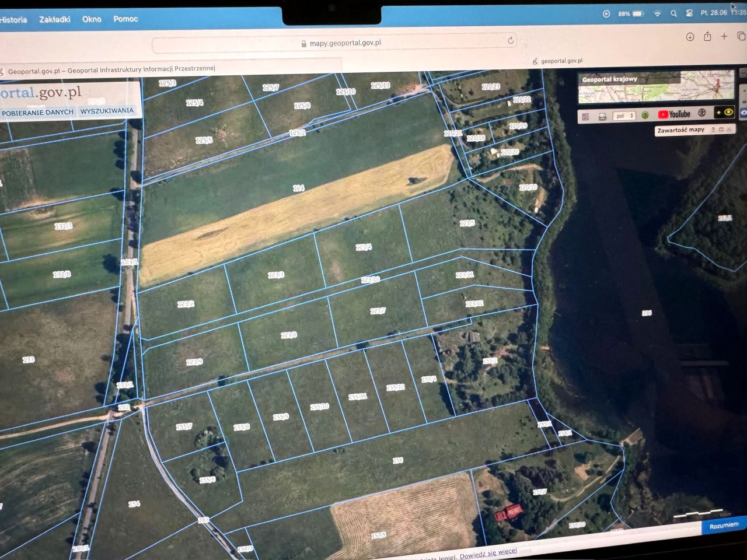Click the Geoportal krajowy overview map thumbnail
Image resolution: width=747 pixels, height=560 pixels.
click(656, 86)
